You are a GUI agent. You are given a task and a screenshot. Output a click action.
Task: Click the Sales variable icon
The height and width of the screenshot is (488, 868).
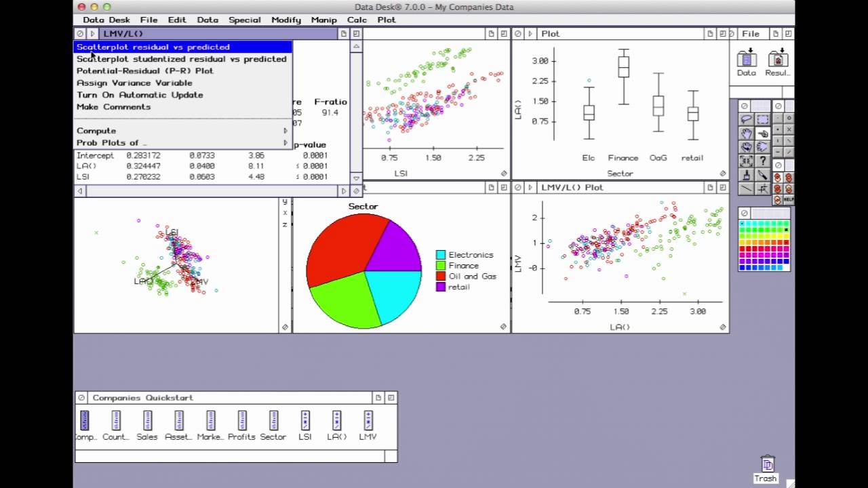pos(147,420)
